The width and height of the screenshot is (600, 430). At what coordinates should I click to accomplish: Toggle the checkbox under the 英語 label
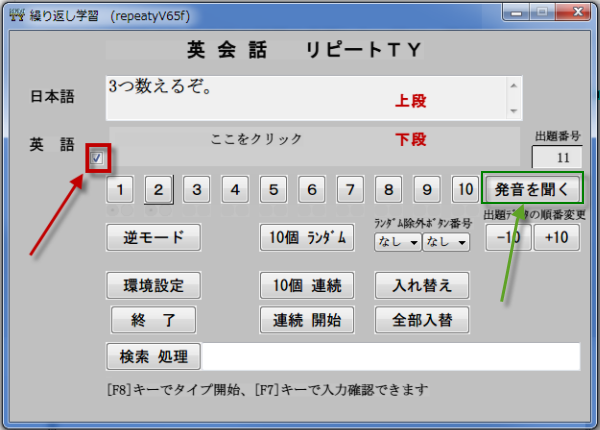click(x=97, y=158)
